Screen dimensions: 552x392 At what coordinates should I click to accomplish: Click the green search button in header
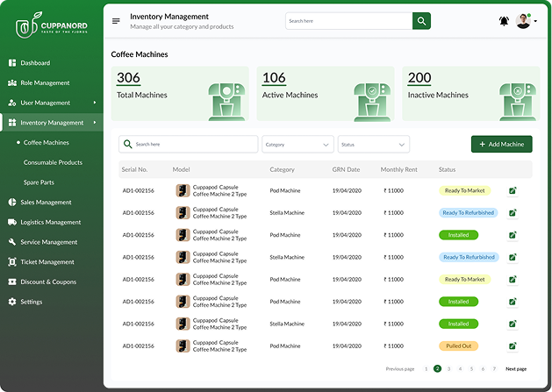421,21
